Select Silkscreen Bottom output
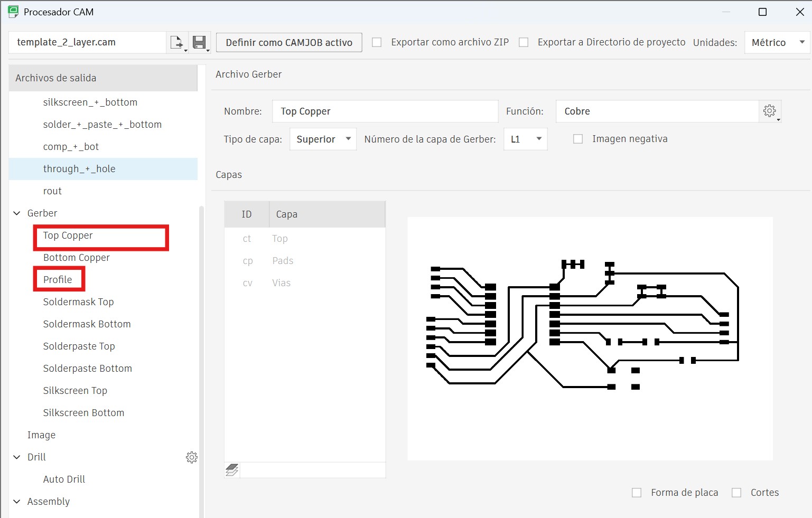 click(83, 413)
